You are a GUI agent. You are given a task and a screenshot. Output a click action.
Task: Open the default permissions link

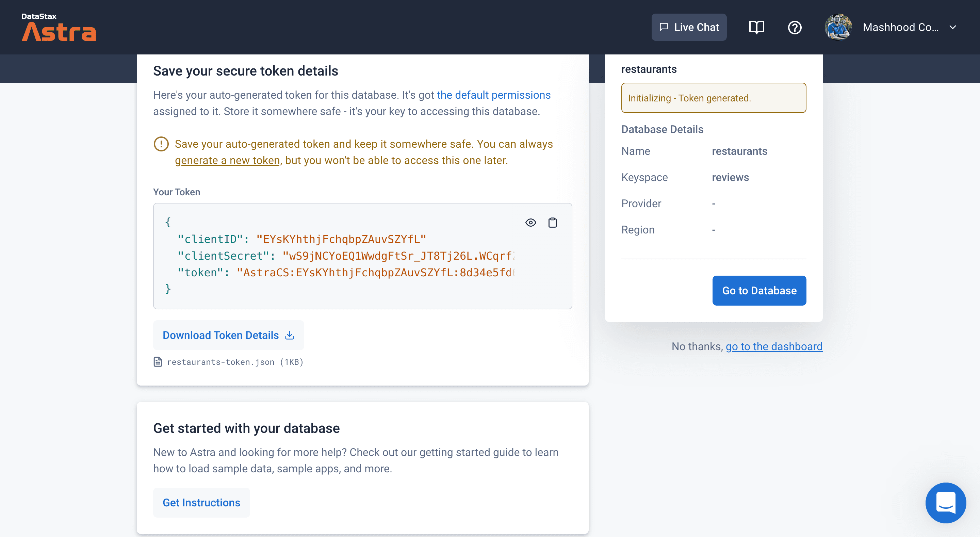[x=493, y=95]
